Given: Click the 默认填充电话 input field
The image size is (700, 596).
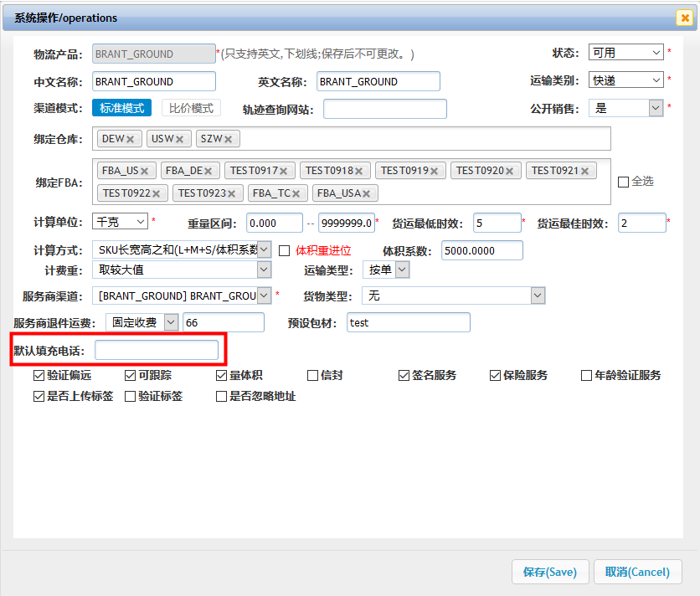Looking at the screenshot, I should tap(157, 350).
